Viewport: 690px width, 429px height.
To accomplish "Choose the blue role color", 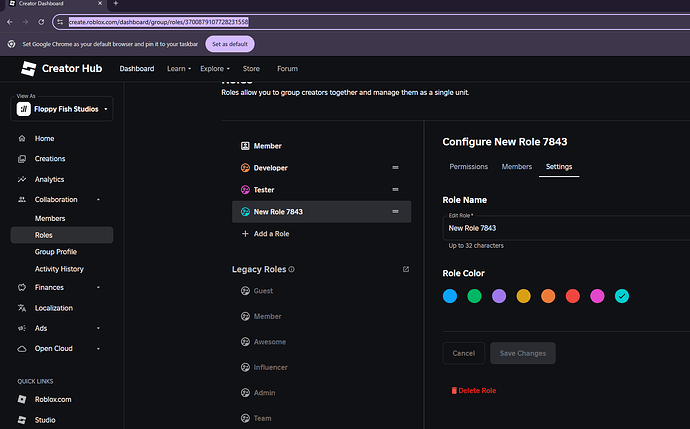I will [450, 296].
